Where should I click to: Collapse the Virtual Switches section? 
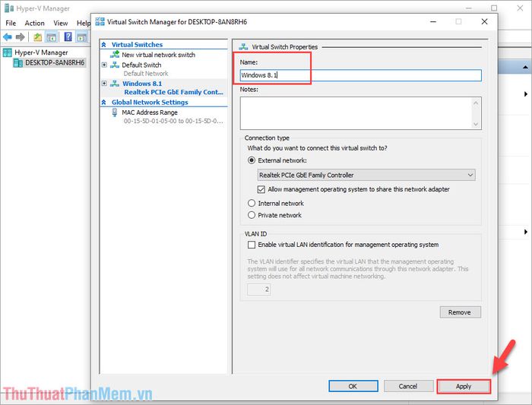pos(104,45)
